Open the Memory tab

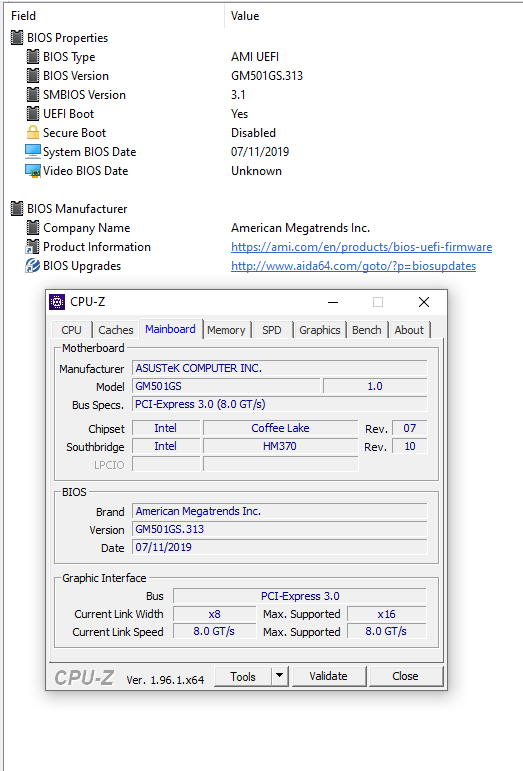point(226,330)
